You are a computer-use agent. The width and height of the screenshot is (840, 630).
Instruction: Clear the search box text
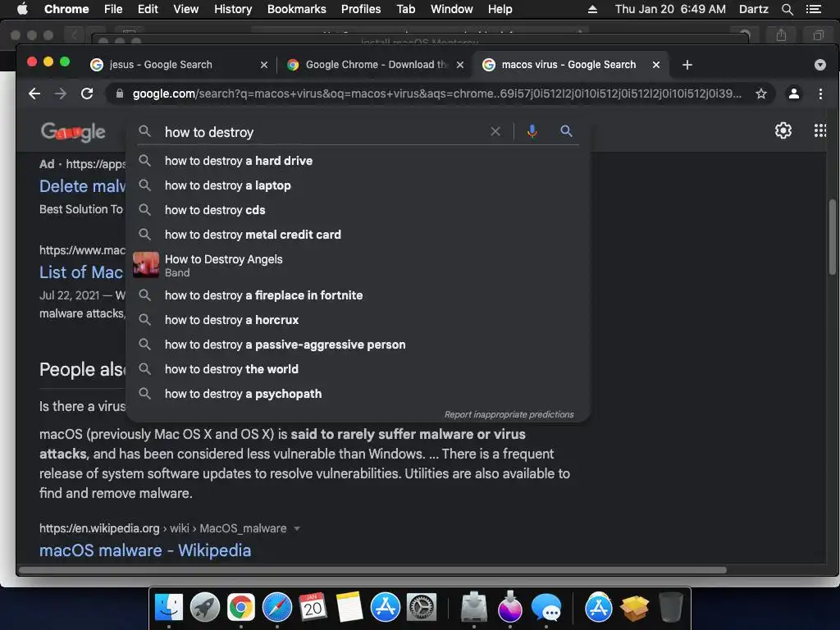pyautogui.click(x=495, y=131)
